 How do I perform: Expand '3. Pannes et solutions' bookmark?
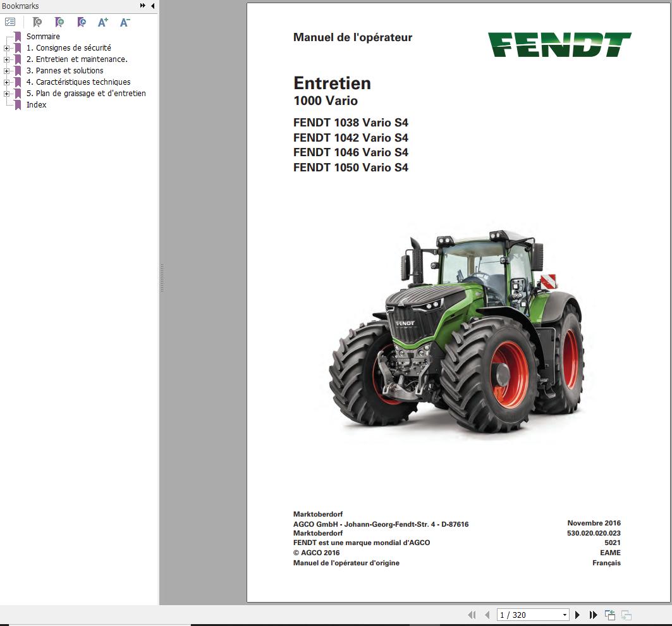click(x=6, y=71)
